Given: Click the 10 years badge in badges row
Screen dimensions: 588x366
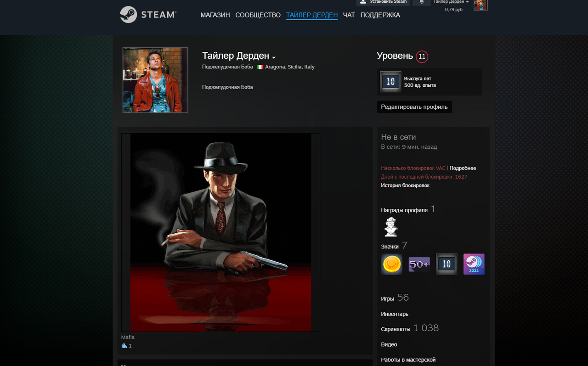Looking at the screenshot, I should (x=447, y=264).
